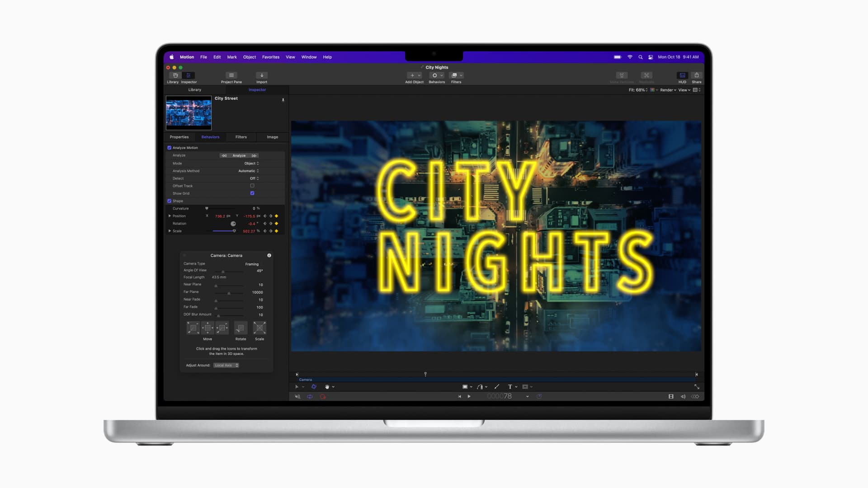Select the Text tool in canvas toolbar
This screenshot has width=868, height=488.
[510, 387]
